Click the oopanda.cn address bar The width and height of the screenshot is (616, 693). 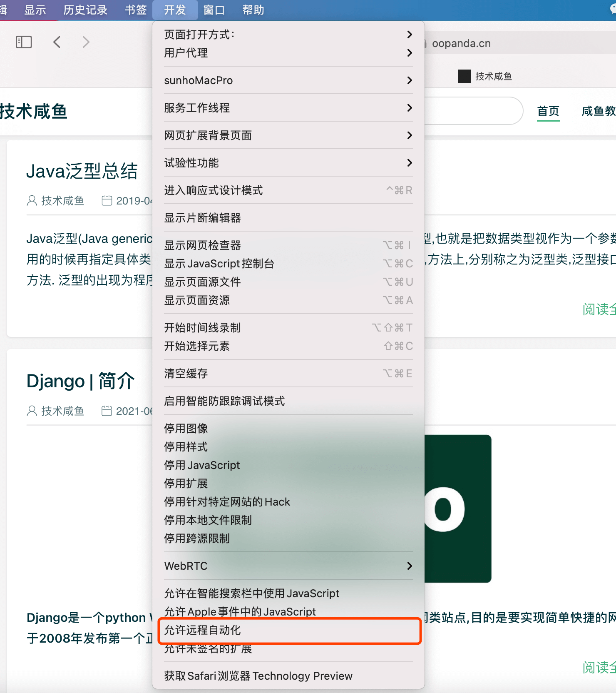520,43
